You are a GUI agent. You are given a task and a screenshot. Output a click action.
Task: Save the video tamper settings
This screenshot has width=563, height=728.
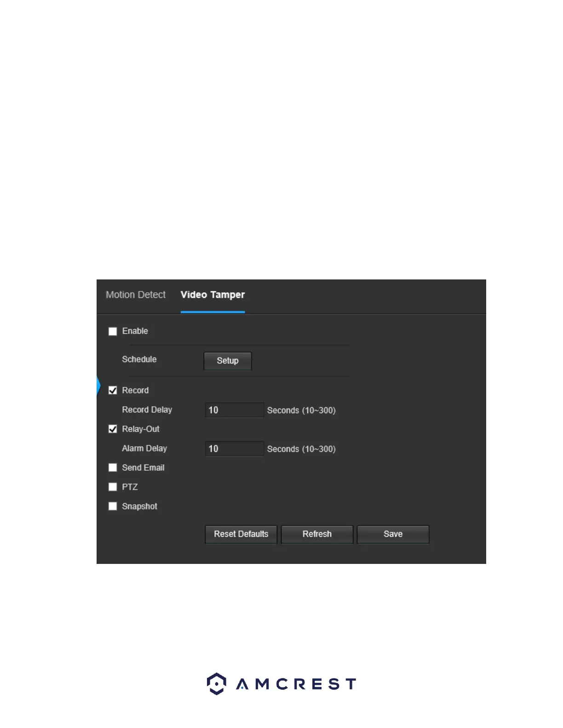393,534
